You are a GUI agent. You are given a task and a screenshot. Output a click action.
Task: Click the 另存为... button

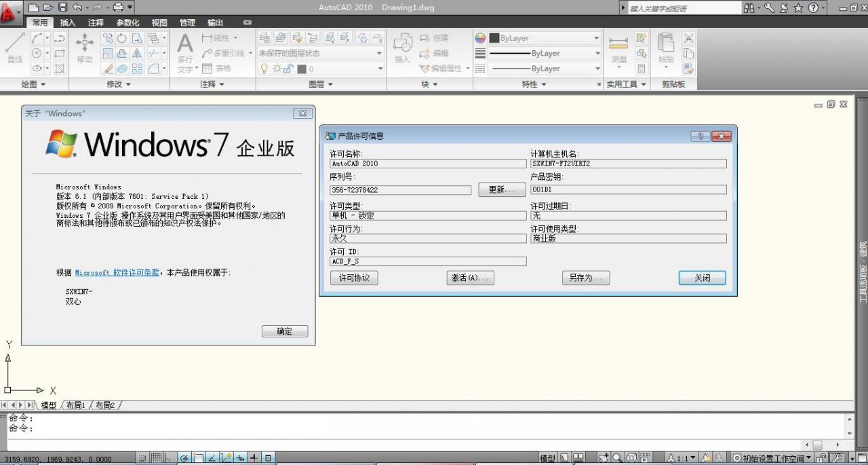point(586,278)
